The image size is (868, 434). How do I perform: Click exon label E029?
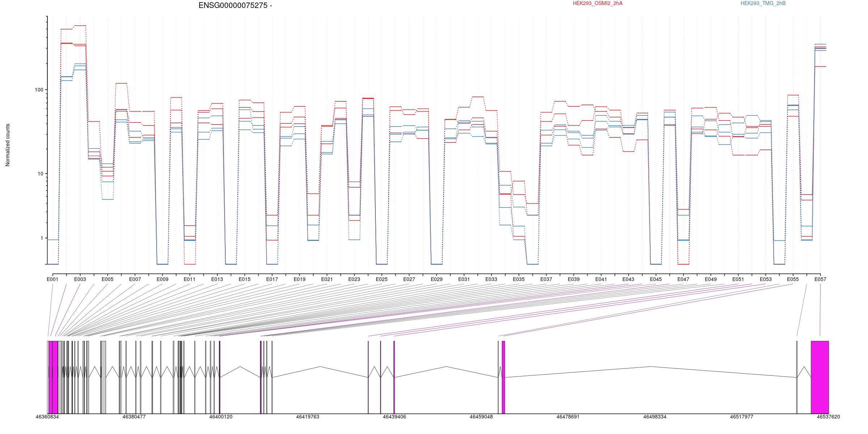[x=437, y=279]
